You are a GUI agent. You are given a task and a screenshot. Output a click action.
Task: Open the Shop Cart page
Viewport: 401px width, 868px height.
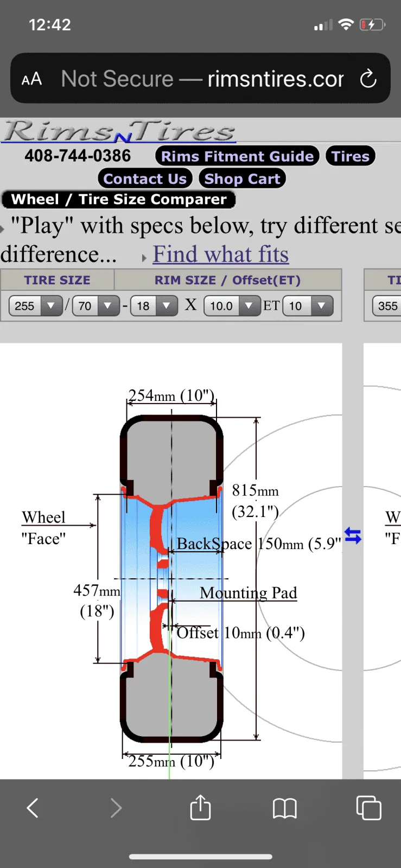pyautogui.click(x=242, y=178)
